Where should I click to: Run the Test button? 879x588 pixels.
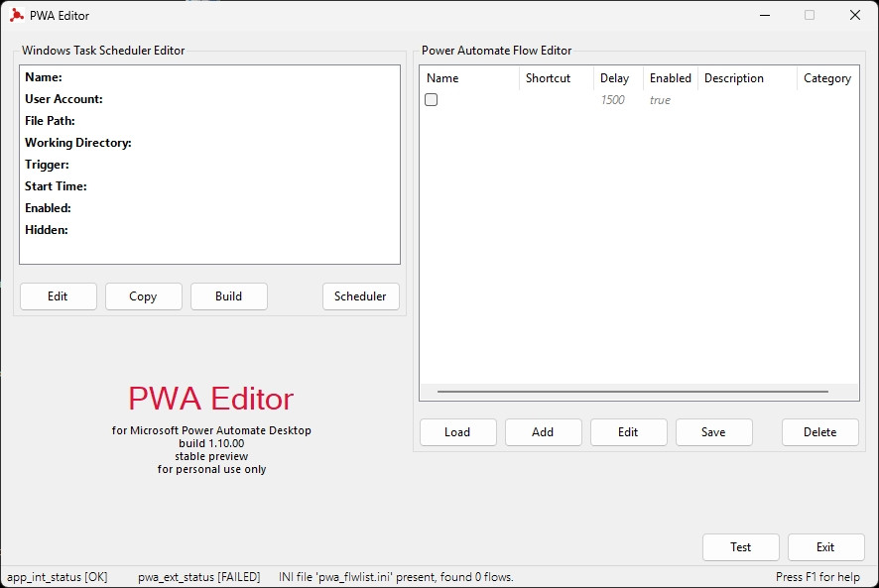pyautogui.click(x=740, y=547)
